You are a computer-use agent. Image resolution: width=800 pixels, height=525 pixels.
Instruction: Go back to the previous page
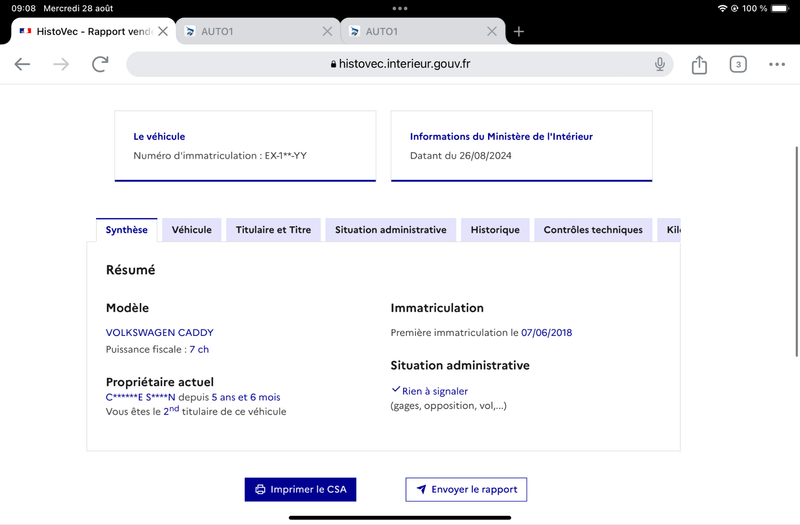pos(22,64)
